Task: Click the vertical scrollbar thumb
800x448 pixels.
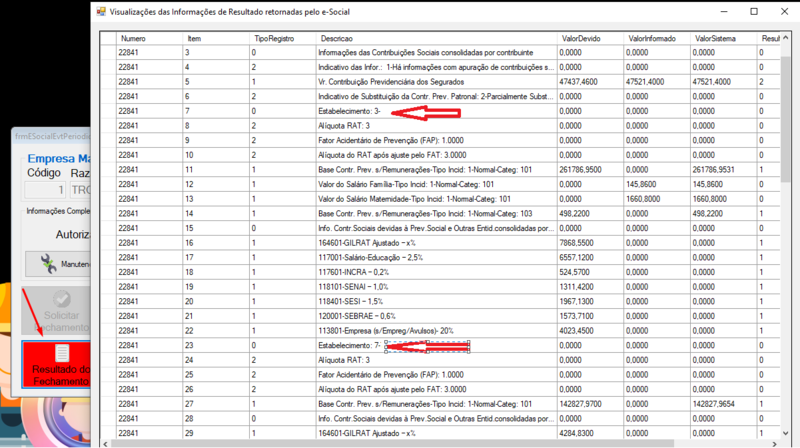Action: [x=786, y=118]
